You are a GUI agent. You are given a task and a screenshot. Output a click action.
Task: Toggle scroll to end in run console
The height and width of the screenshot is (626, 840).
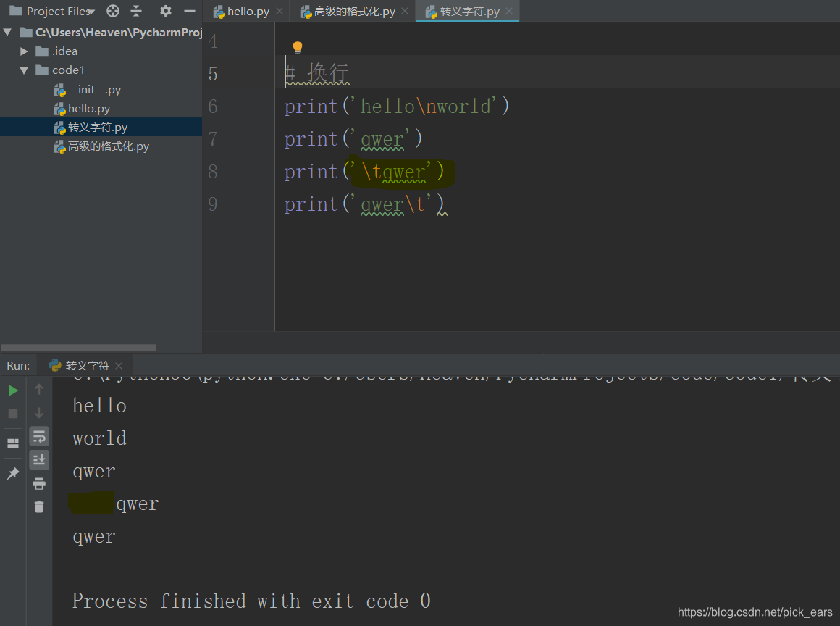point(39,460)
